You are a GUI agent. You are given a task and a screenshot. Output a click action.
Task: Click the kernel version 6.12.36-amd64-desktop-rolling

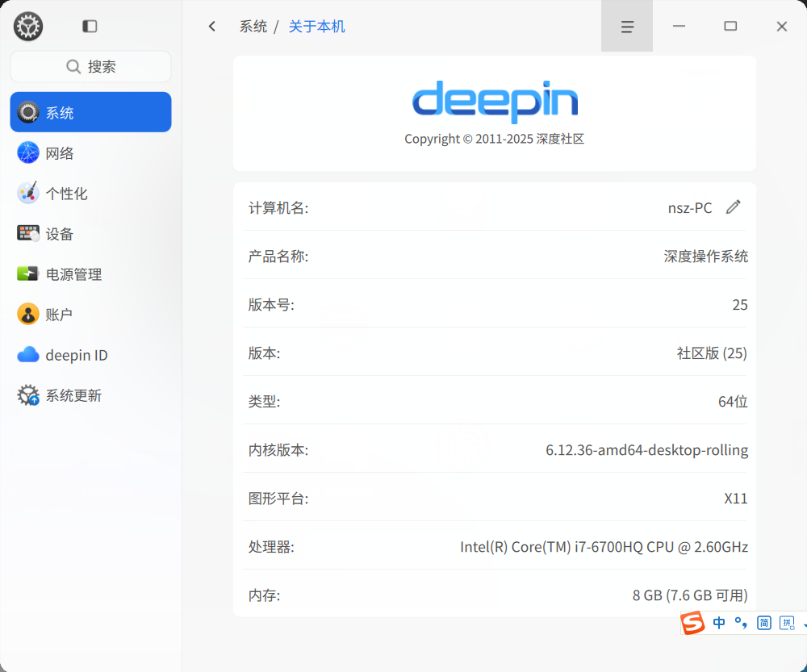(x=647, y=449)
